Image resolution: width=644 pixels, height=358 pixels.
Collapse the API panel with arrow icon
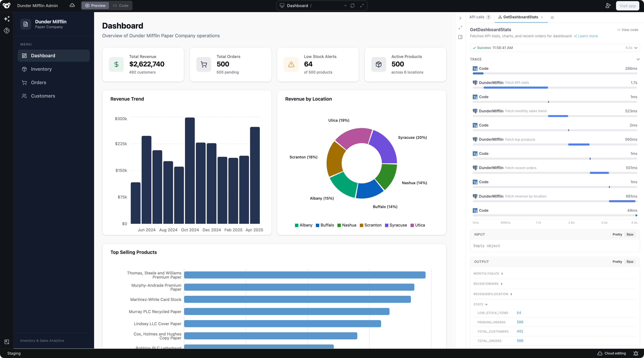460,18
